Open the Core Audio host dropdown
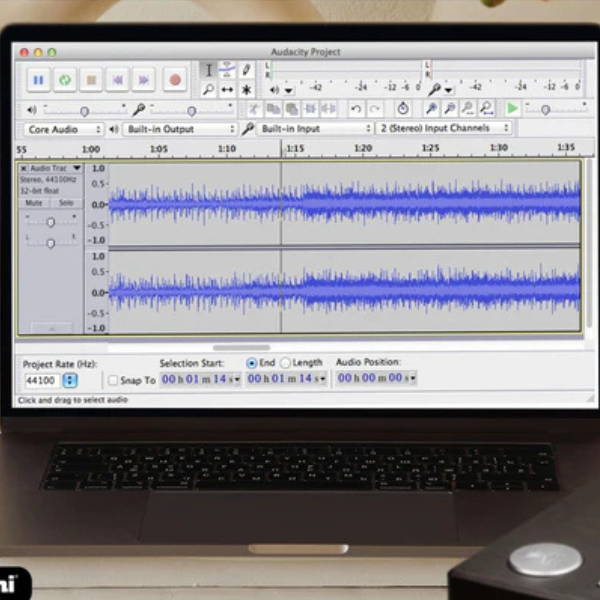The width and height of the screenshot is (600, 600). tap(64, 129)
